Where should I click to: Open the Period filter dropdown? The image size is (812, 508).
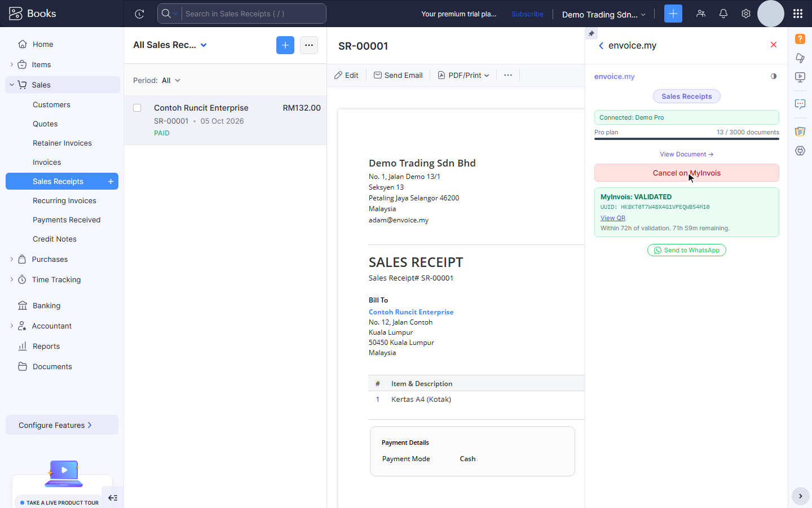pyautogui.click(x=171, y=81)
